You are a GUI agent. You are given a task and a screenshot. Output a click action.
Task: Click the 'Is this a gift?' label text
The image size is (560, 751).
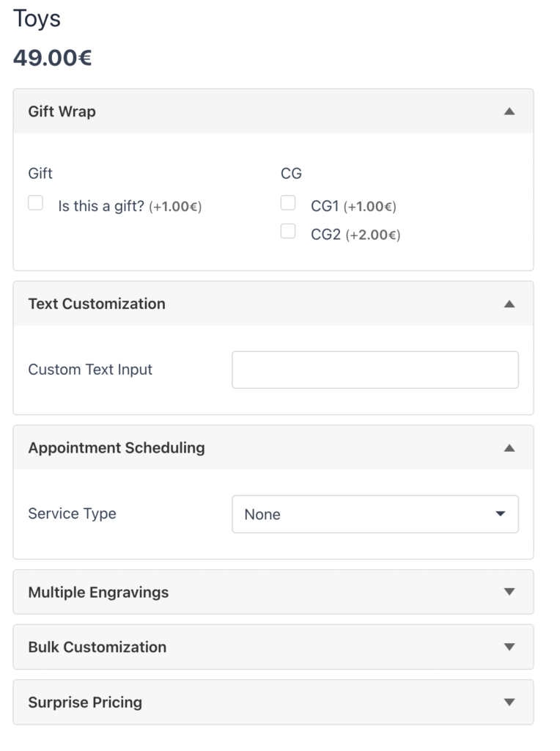click(101, 206)
